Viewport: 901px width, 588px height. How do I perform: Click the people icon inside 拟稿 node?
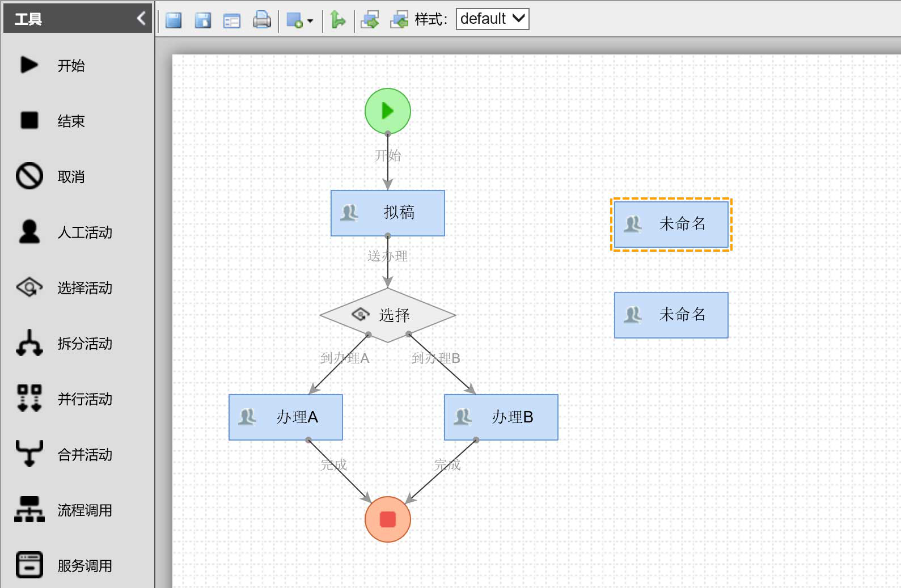pyautogui.click(x=349, y=213)
